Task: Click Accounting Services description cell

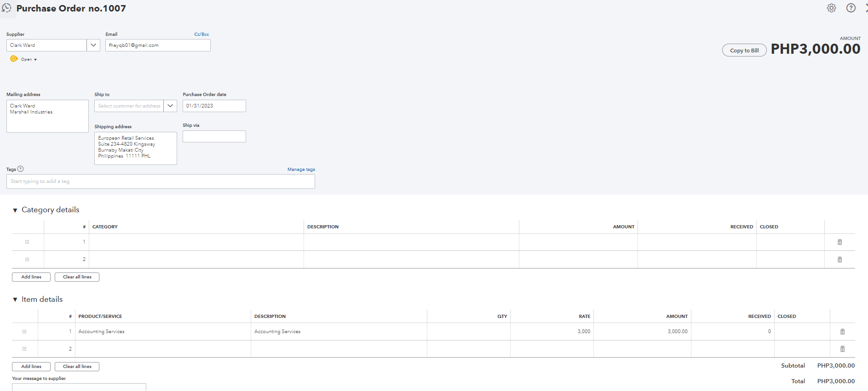Action: (339, 332)
